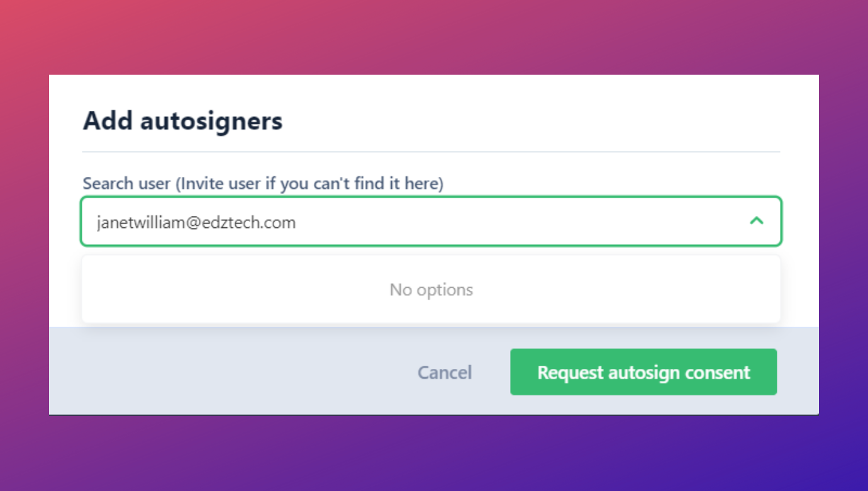Click the 'No options' entry in the list
The height and width of the screenshot is (491, 868).
(x=431, y=290)
